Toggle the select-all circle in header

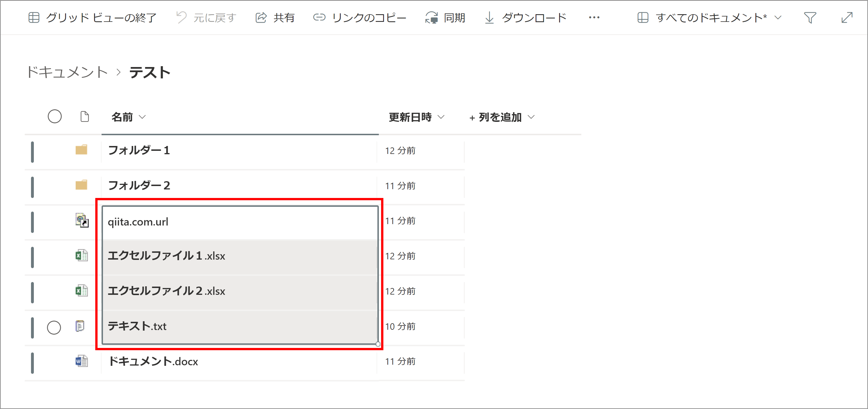click(x=55, y=117)
